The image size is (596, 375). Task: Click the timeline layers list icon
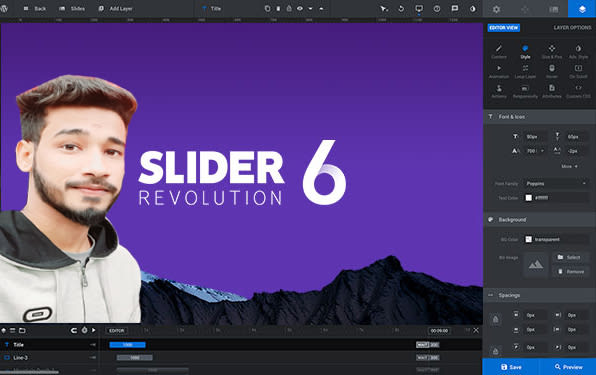click(x=13, y=331)
